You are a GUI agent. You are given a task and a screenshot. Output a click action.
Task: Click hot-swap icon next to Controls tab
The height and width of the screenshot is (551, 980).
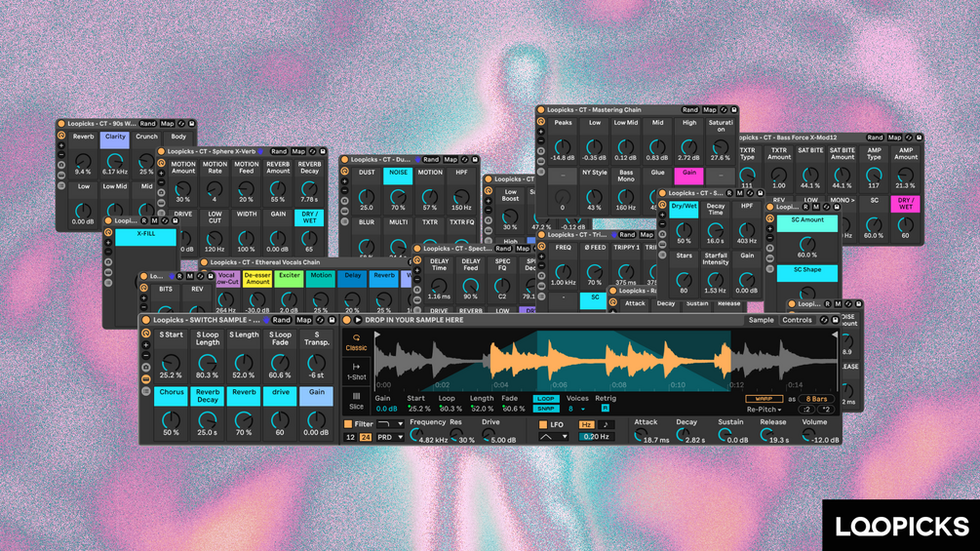coord(824,320)
